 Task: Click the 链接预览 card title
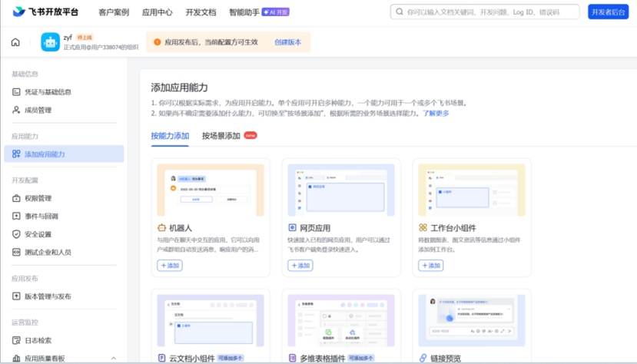[x=446, y=359]
